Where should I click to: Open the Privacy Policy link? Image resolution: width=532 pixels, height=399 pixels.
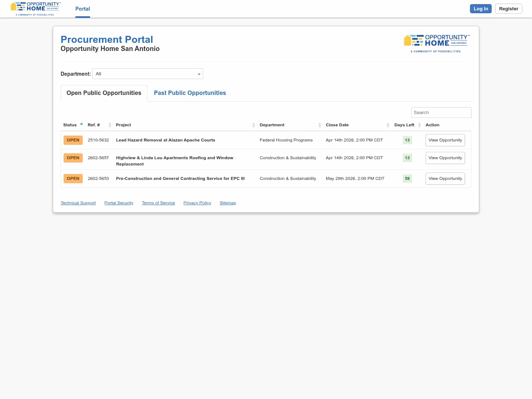[197, 203]
